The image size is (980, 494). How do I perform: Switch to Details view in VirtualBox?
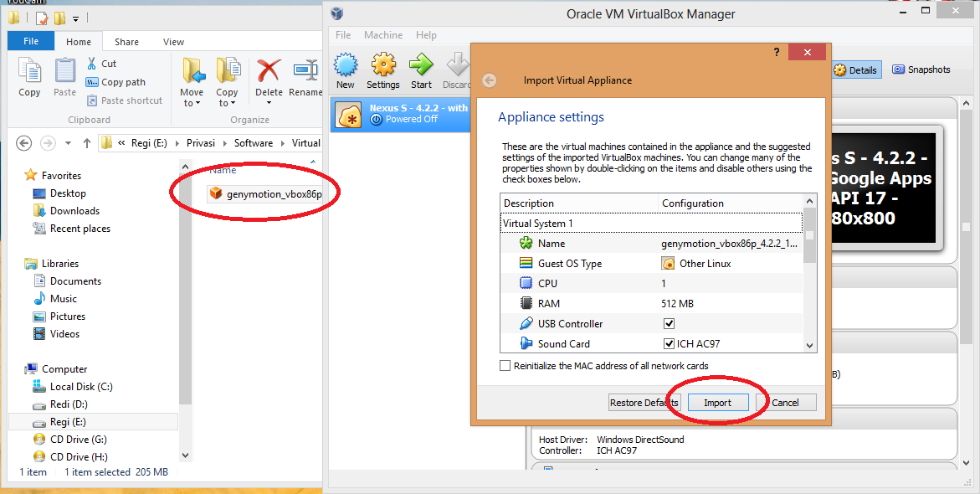[x=855, y=70]
